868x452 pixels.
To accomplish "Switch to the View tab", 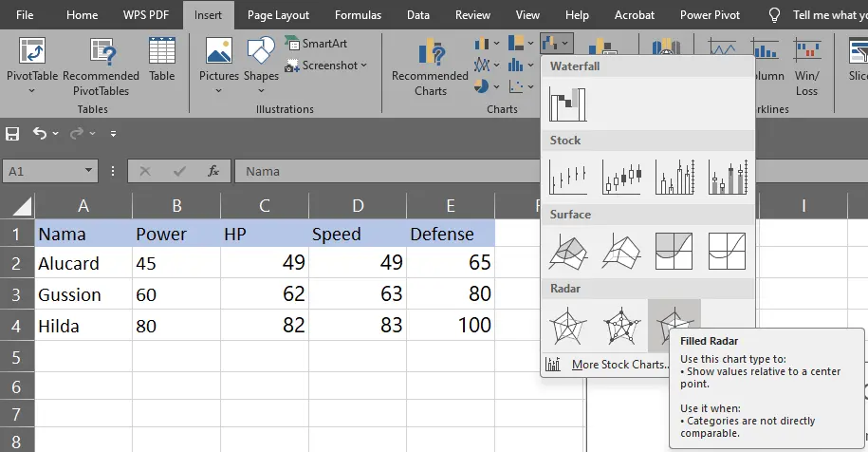I will pyautogui.click(x=527, y=15).
